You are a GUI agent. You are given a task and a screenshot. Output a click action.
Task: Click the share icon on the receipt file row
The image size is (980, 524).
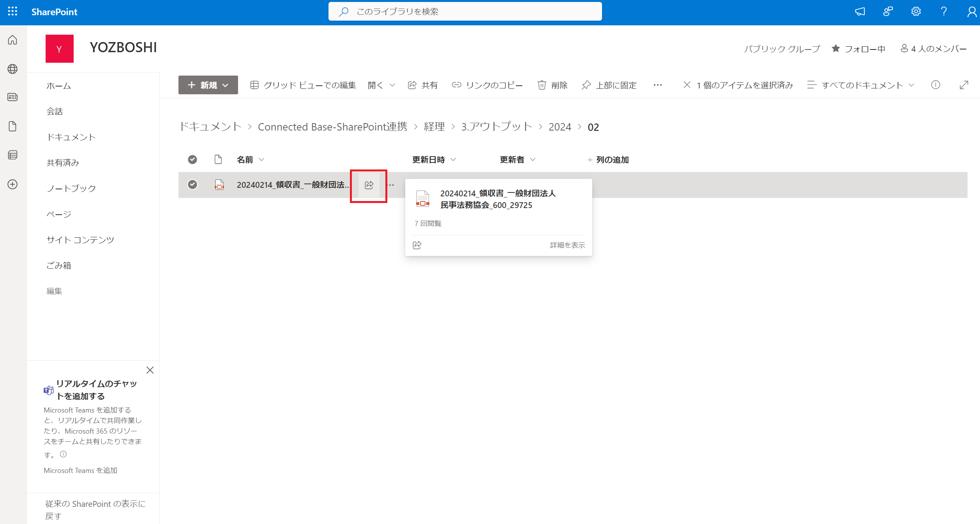tap(368, 185)
